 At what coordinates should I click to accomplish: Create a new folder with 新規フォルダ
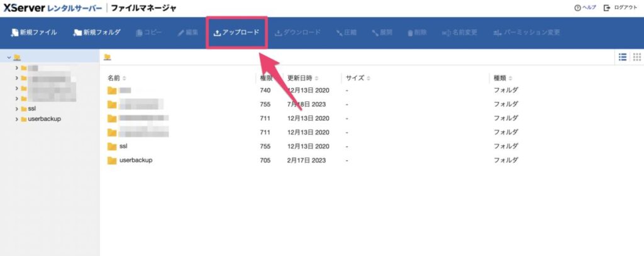96,32
